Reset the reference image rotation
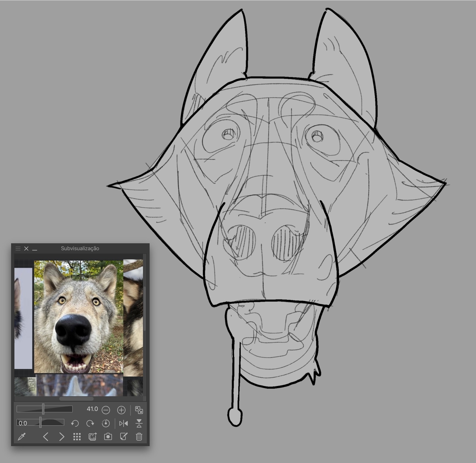Screen dimensions: 476x463 coord(106,423)
